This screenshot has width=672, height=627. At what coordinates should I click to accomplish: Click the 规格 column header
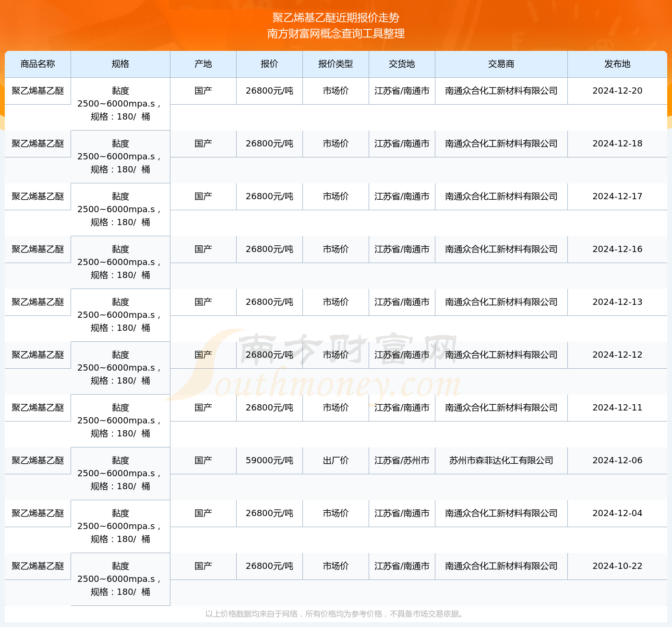pos(120,64)
